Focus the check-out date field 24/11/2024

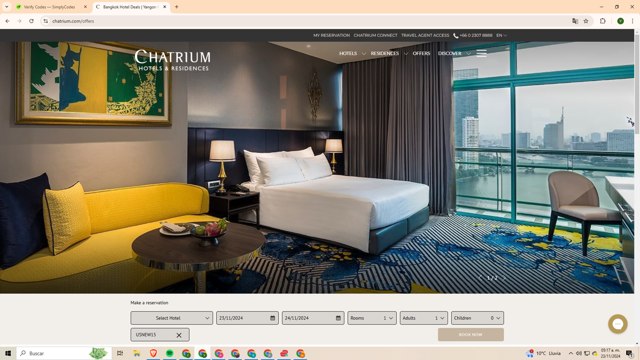point(313,318)
